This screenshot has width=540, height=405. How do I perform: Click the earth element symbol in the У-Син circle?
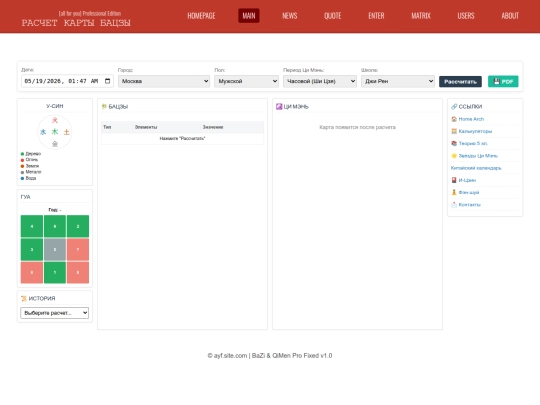point(66,132)
